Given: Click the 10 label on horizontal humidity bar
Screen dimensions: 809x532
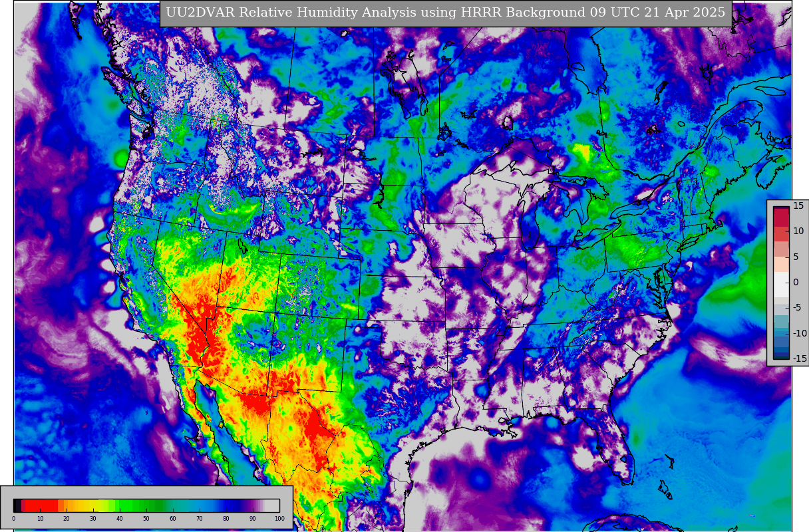Looking at the screenshot, I should 40,519.
